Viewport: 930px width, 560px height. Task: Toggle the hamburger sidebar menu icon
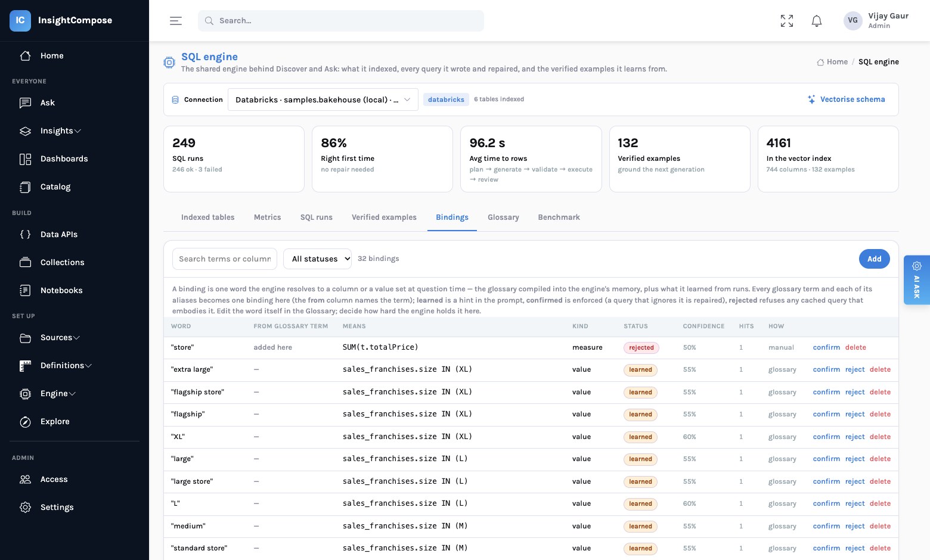click(176, 21)
